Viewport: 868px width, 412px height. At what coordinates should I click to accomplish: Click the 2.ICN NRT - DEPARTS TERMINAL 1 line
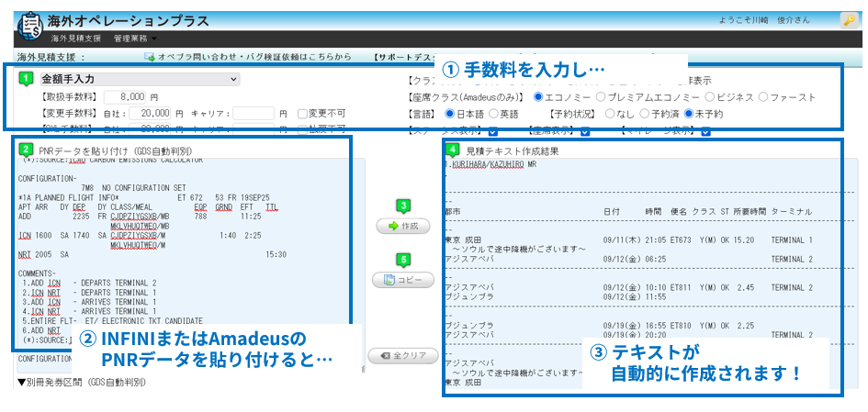(x=90, y=292)
